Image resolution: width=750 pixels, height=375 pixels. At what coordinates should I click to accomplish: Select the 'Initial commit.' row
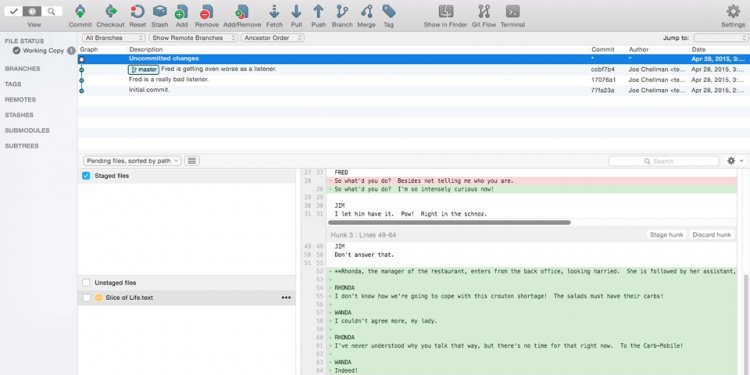tap(413, 90)
